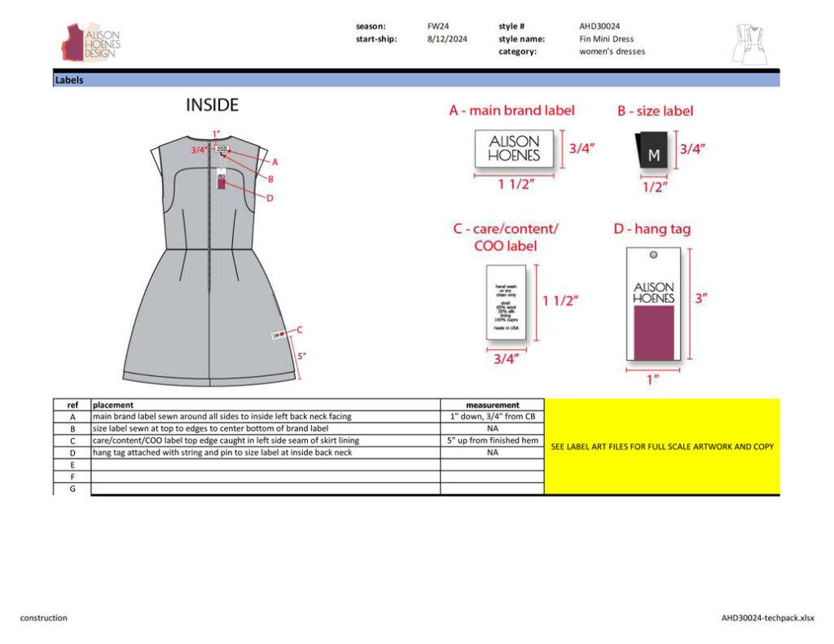Click the 'AHD30024-techpack.xlsx' footer filename
Screen dimensions: 834x644
point(767,618)
